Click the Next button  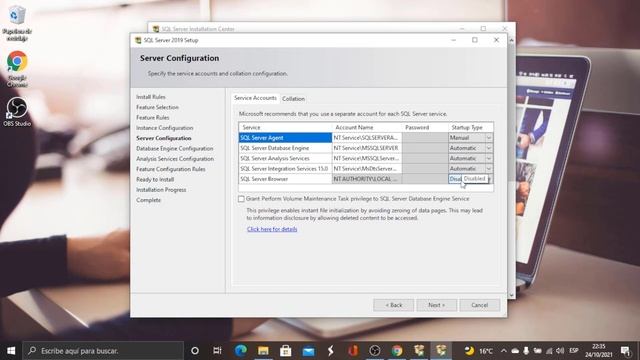pos(436,305)
